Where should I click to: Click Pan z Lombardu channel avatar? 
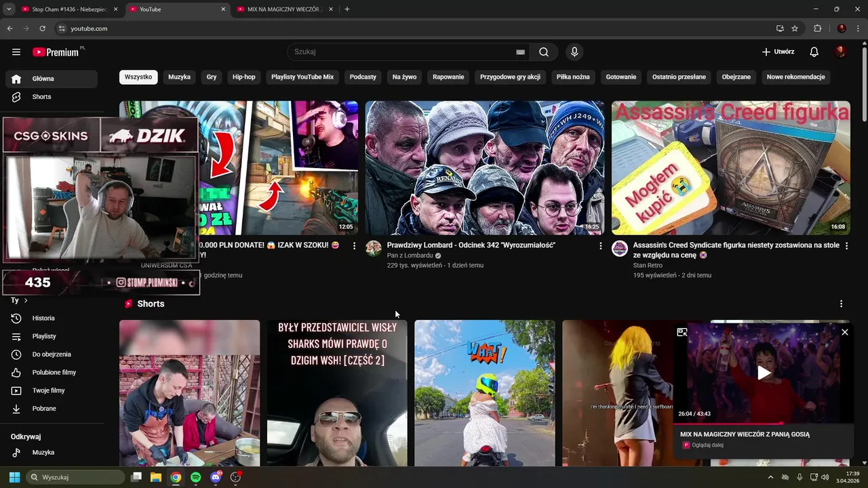374,248
